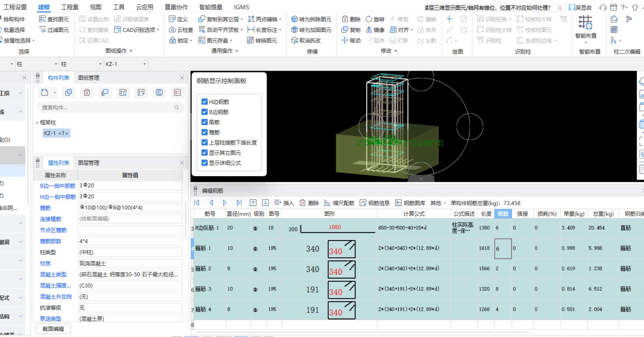Screen dimensions: 644x337
Task: Click the 搜索构件 search field
Action: pyautogui.click(x=111, y=107)
